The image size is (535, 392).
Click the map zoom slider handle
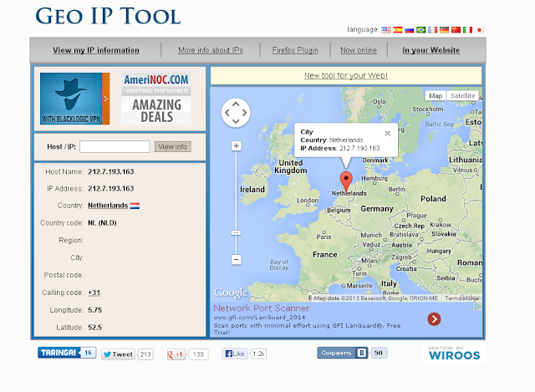click(x=236, y=232)
